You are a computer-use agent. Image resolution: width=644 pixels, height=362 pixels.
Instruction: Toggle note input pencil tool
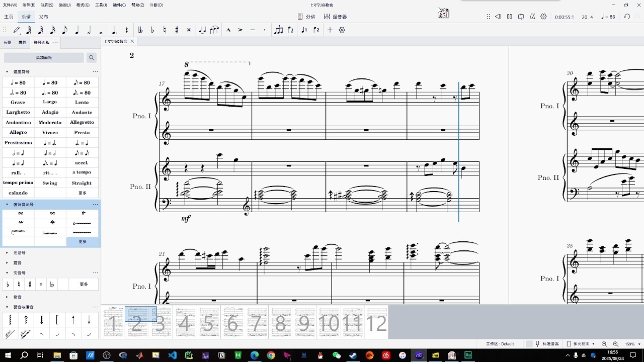pos(17,30)
